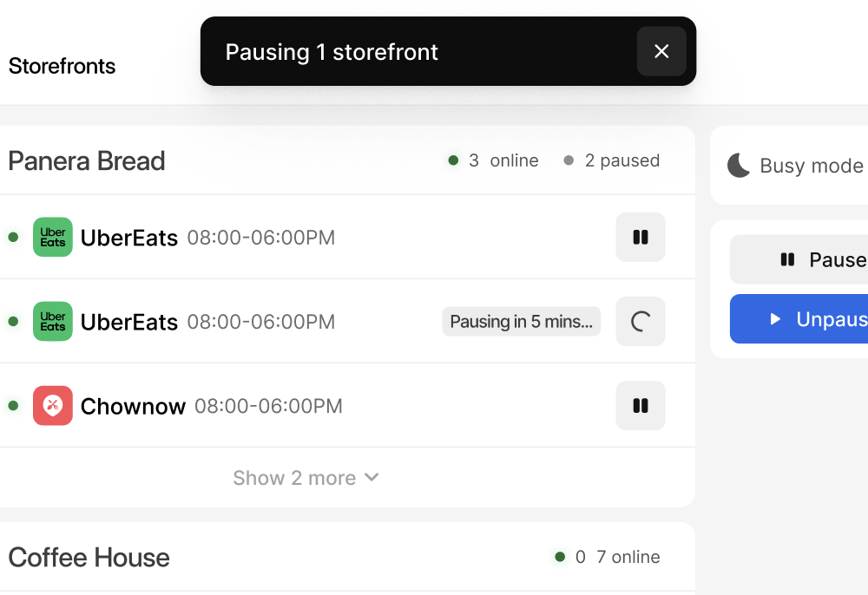The image size is (868, 595).
Task: Pause the Chownow storefront
Action: (x=641, y=405)
